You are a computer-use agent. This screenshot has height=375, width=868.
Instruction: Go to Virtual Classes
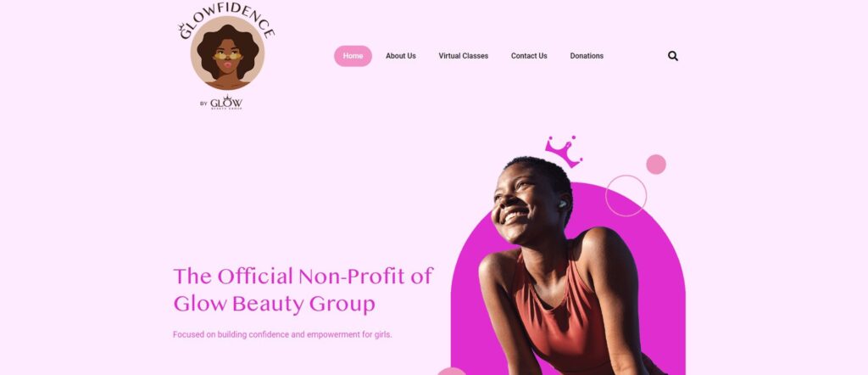464,56
